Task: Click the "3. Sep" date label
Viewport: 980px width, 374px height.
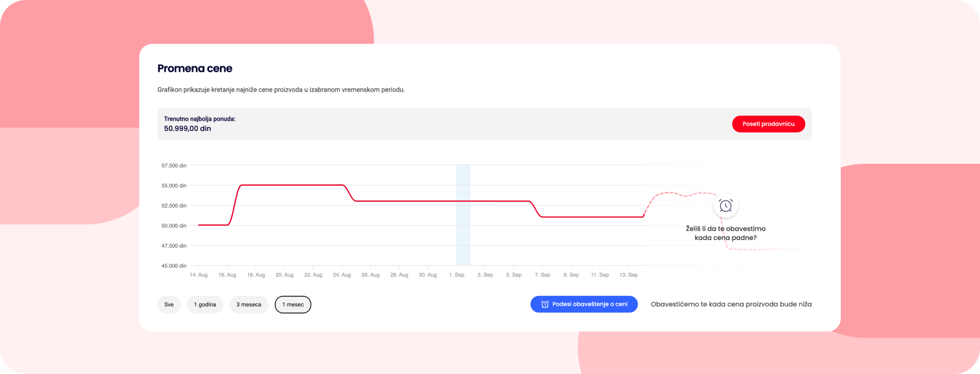Action: coord(485,275)
